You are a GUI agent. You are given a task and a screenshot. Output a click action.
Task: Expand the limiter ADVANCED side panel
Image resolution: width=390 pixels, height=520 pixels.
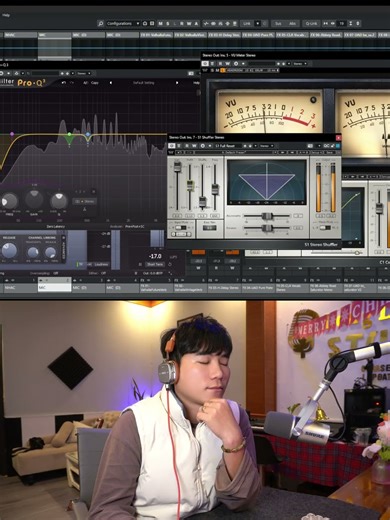pyautogui.click(x=64, y=248)
